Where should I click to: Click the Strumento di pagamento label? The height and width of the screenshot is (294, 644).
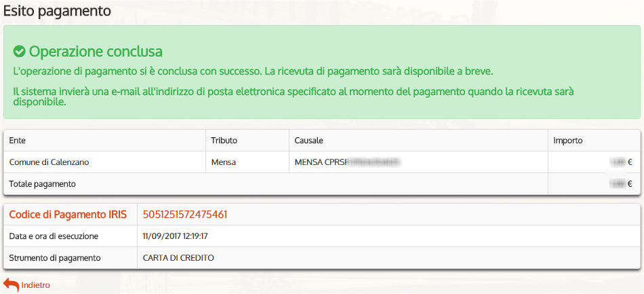point(55,258)
